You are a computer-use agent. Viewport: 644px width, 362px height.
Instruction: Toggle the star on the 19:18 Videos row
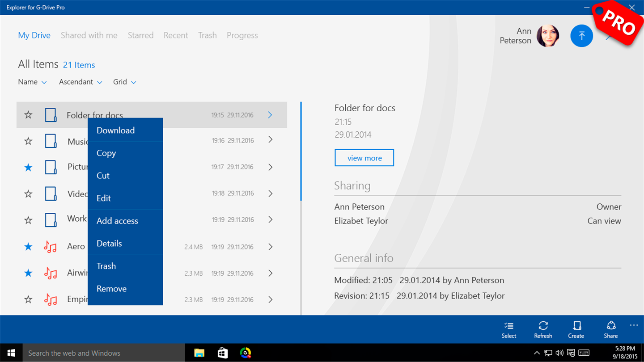click(28, 194)
